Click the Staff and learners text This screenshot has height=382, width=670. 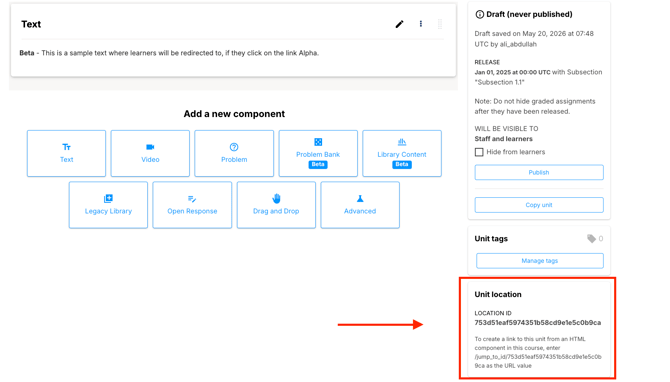503,139
